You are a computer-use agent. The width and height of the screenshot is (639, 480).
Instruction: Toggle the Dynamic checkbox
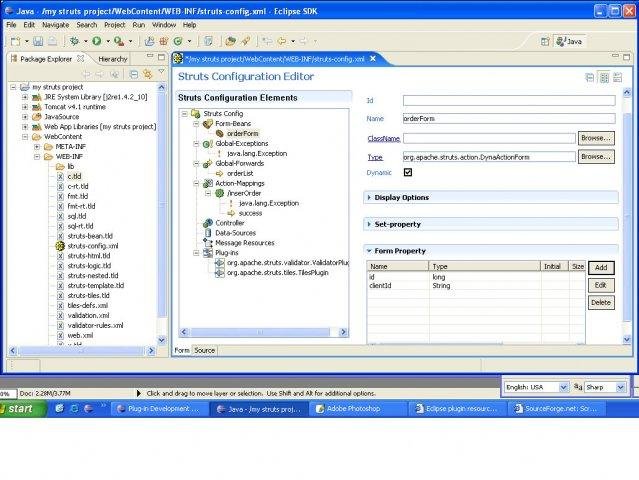pos(408,172)
